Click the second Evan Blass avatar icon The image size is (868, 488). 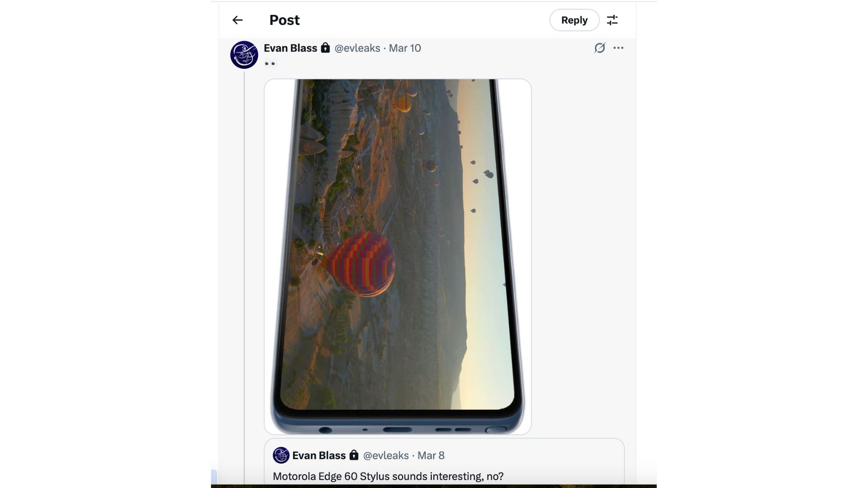point(281,455)
